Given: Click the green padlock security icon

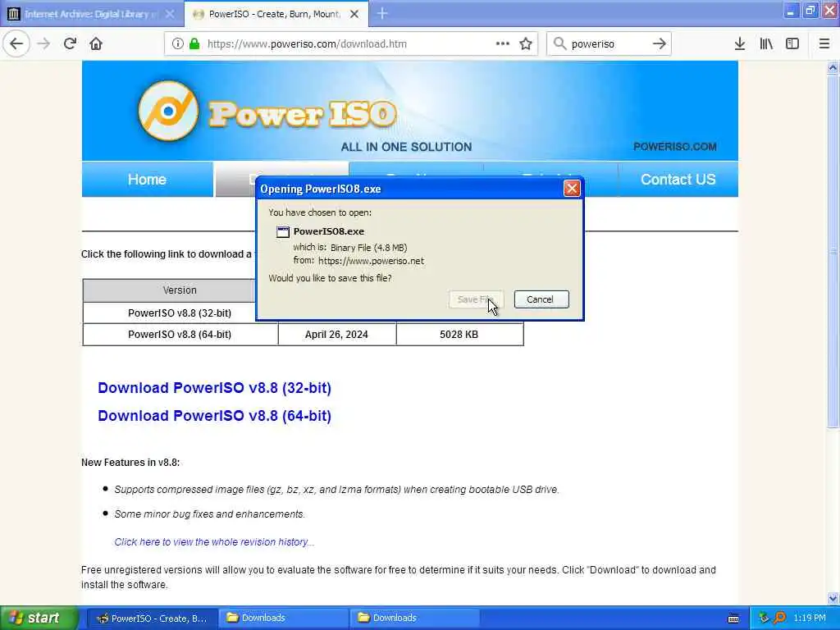Looking at the screenshot, I should [194, 43].
